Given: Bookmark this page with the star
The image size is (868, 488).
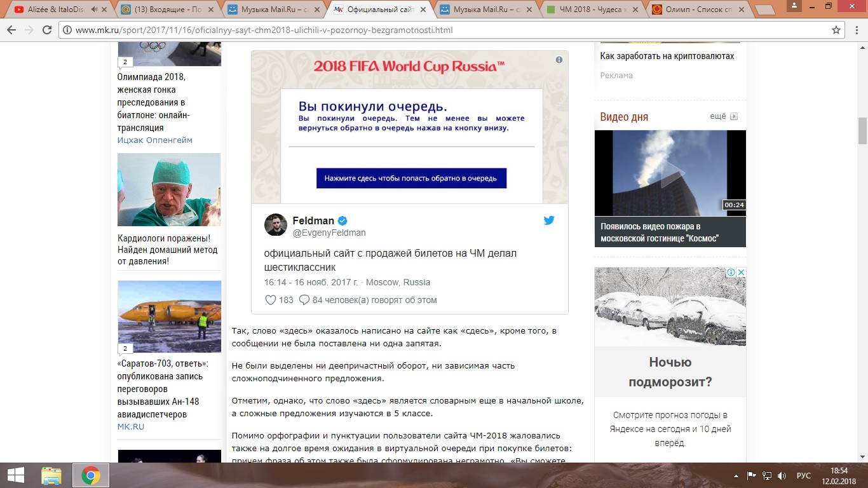Looking at the screenshot, I should [836, 30].
